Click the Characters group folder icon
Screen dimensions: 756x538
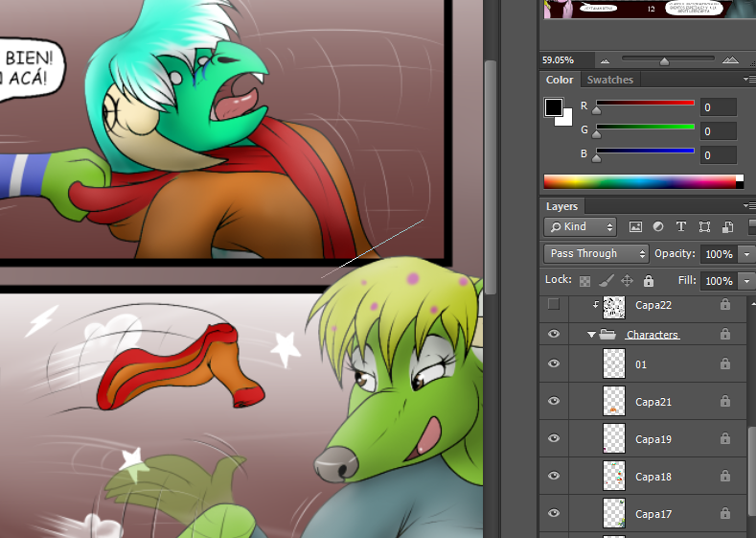point(607,334)
